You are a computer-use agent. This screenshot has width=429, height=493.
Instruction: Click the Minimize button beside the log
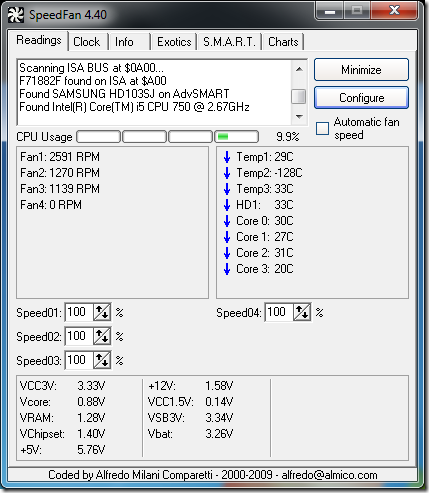coord(361,70)
